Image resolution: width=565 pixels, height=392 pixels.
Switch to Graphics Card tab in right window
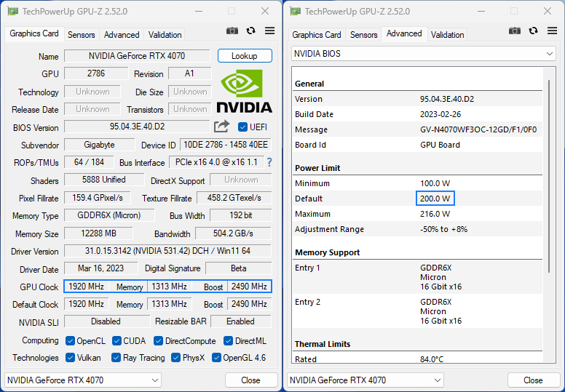tap(317, 35)
